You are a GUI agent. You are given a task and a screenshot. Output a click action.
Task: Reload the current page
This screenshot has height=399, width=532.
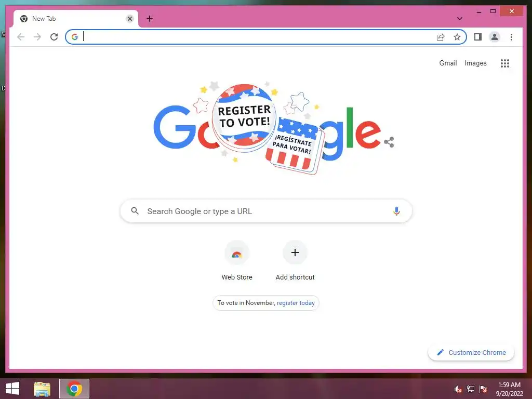tap(54, 37)
